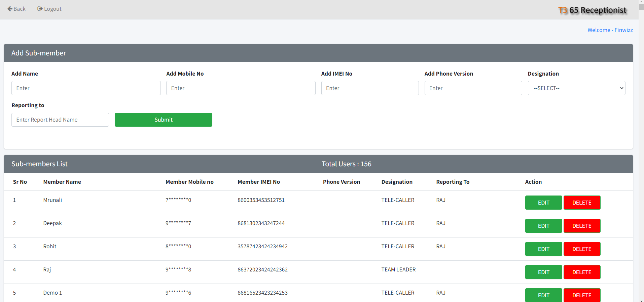Edit the Rohit member row
Viewport: 644px width, 302px height.
pos(543,249)
